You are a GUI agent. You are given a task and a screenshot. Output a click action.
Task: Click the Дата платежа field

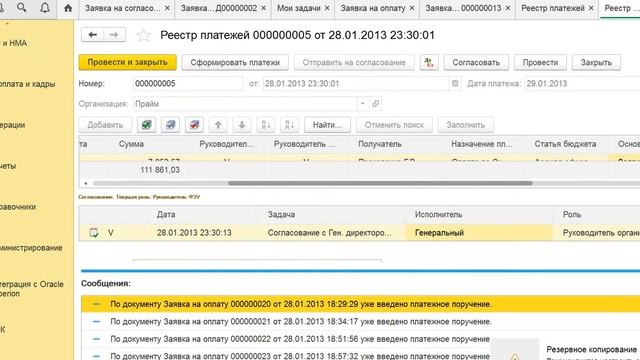582,84
